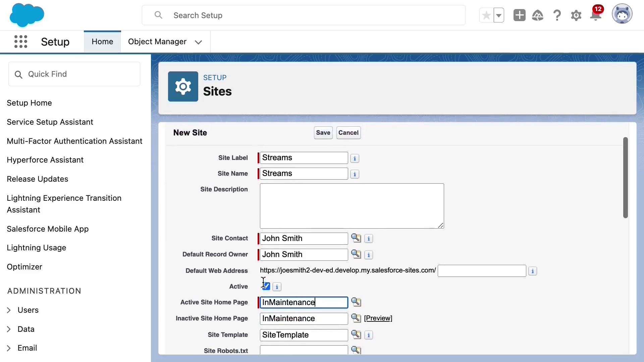Image resolution: width=644 pixels, height=362 pixels.
Task: Click the Quick Find field
Action: (74, 74)
